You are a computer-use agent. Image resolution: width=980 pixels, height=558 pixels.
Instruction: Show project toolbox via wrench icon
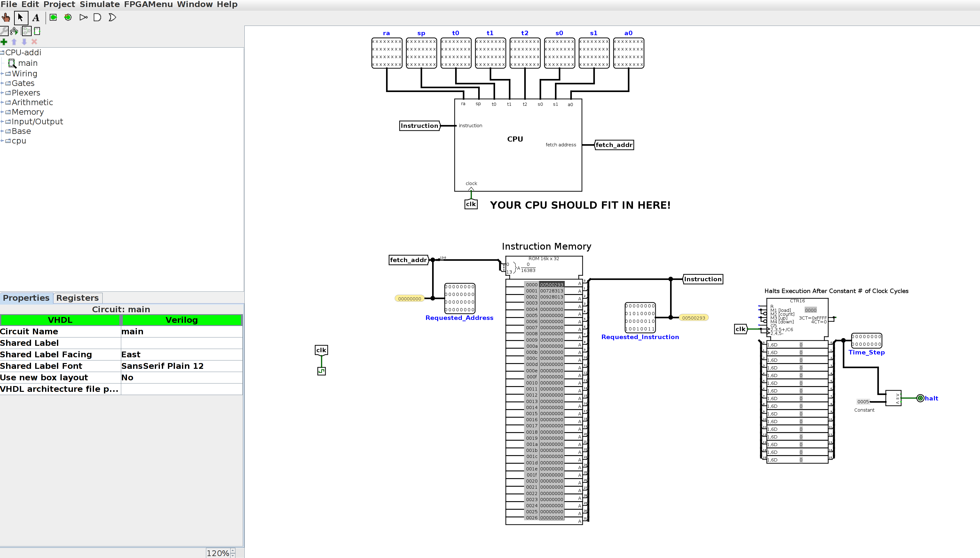click(x=4, y=31)
